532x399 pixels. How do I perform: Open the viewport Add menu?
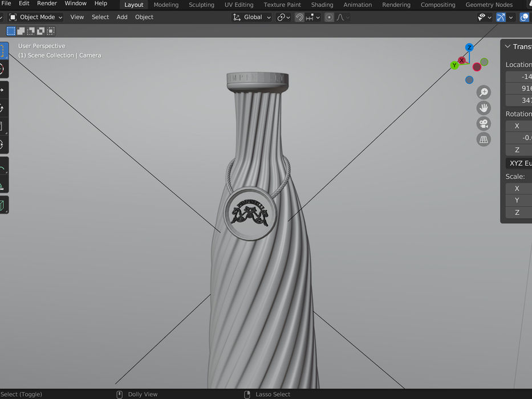(x=122, y=17)
